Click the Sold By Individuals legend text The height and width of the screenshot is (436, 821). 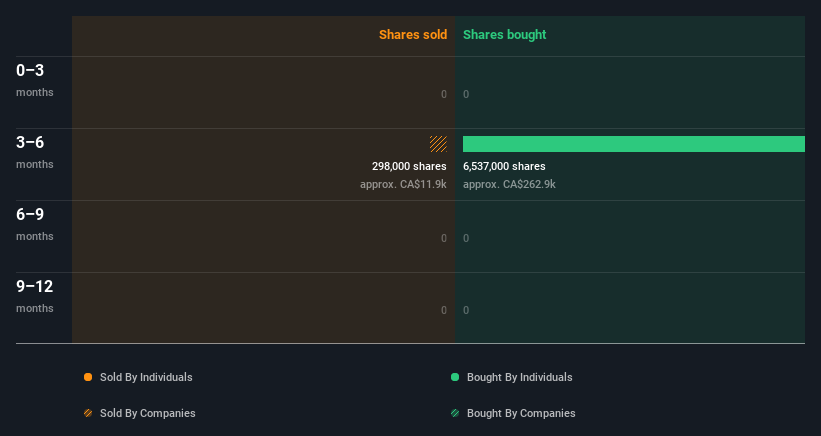[146, 377]
